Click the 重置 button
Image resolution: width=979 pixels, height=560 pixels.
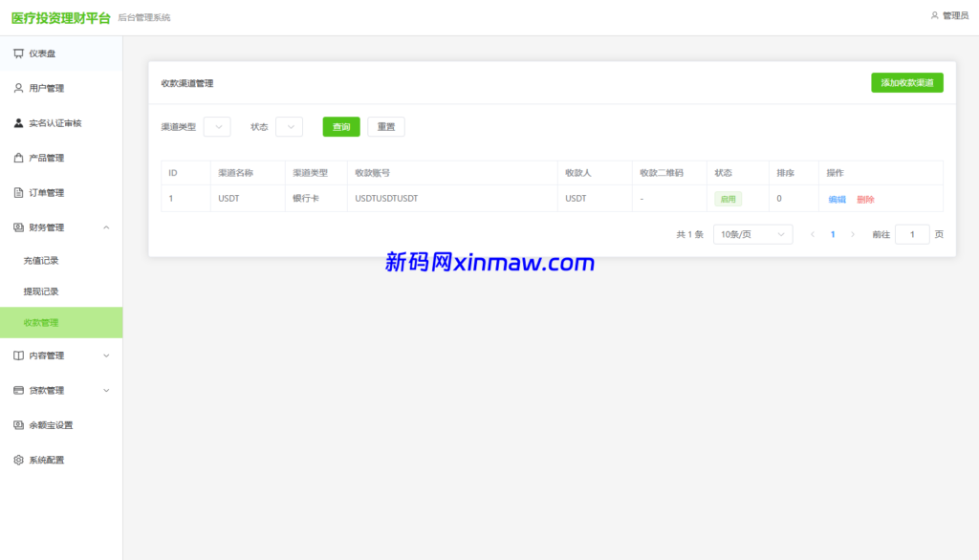tap(386, 127)
